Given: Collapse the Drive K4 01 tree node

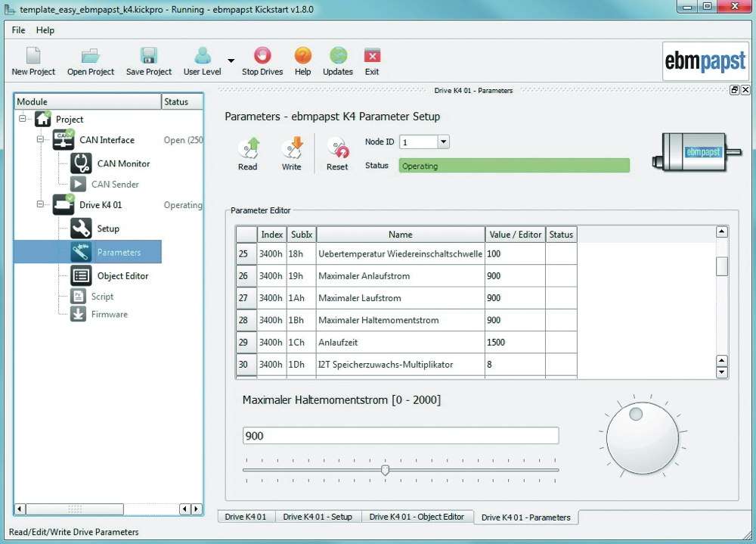Looking at the screenshot, I should pos(41,204).
